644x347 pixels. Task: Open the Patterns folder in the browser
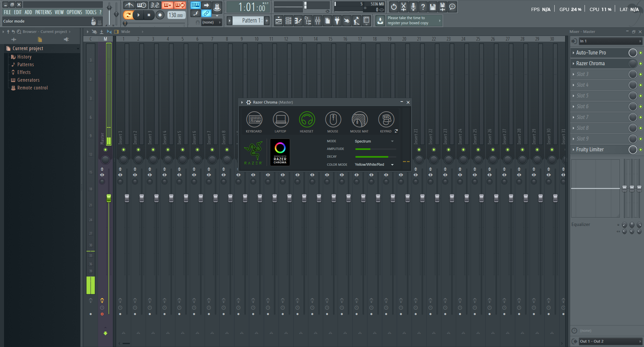(26, 65)
